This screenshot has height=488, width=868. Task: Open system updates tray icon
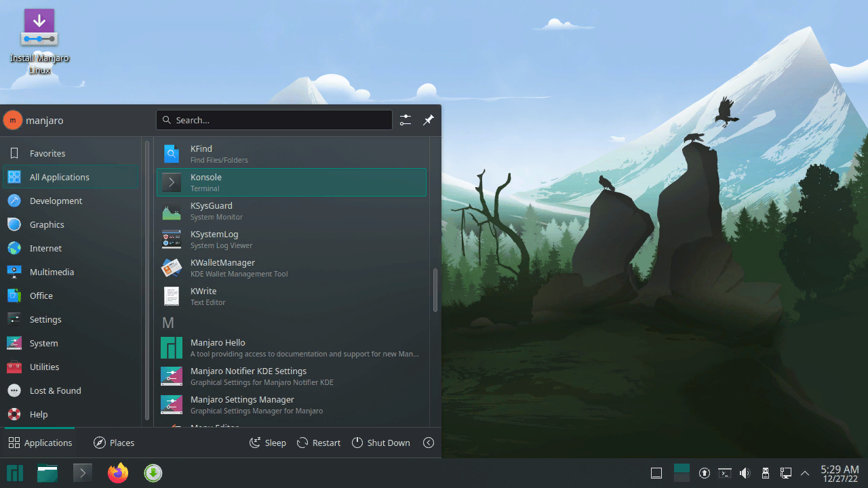pos(705,473)
